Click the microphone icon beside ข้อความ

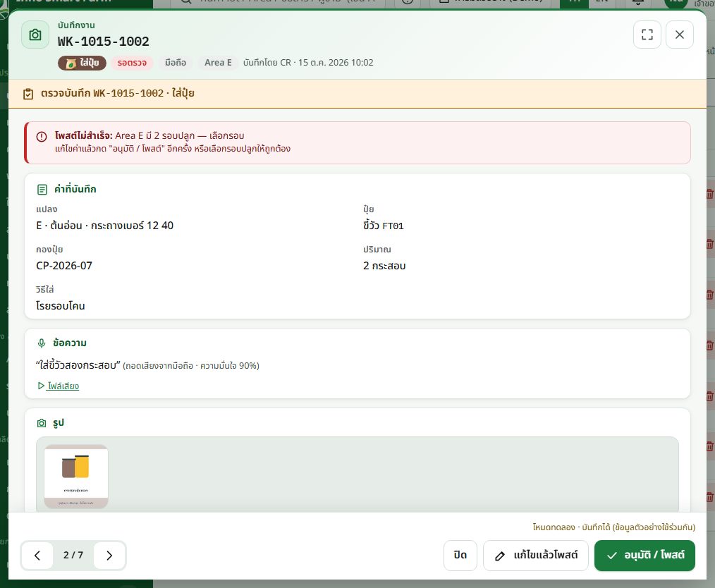pos(42,343)
